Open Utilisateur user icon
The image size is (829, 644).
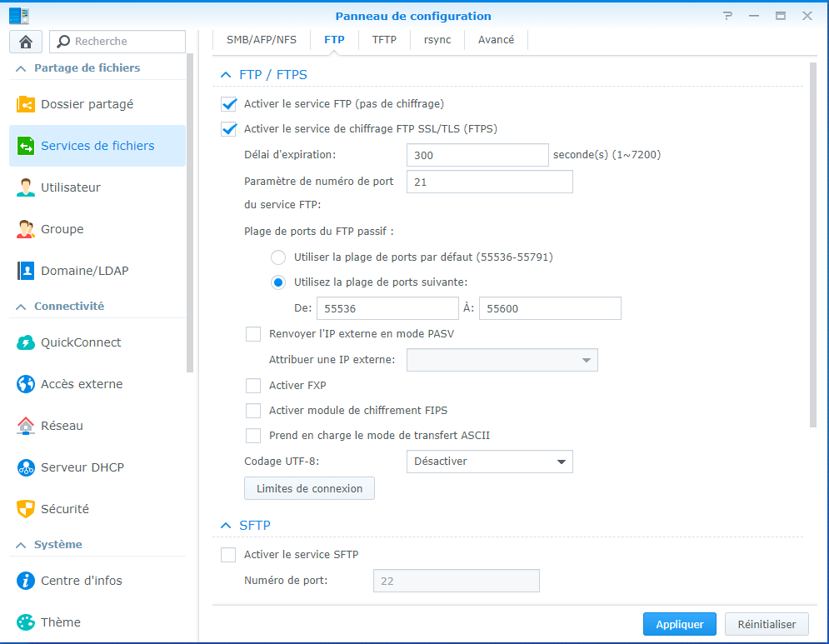click(25, 187)
